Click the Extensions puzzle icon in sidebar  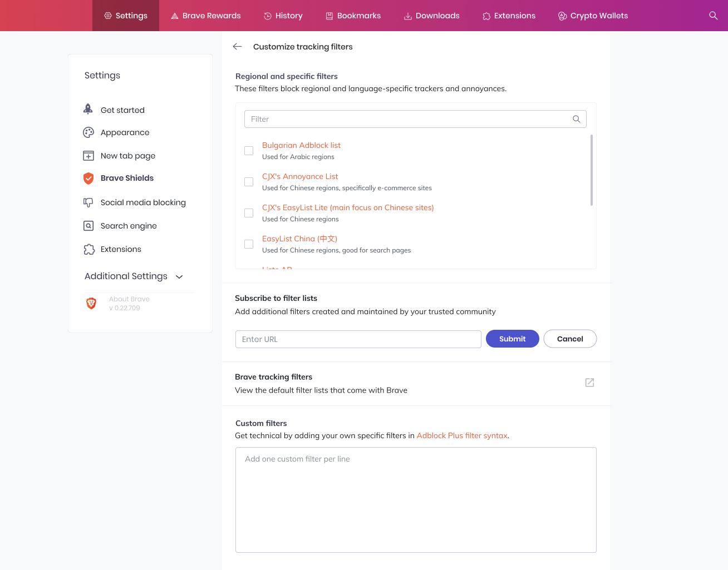coord(89,249)
